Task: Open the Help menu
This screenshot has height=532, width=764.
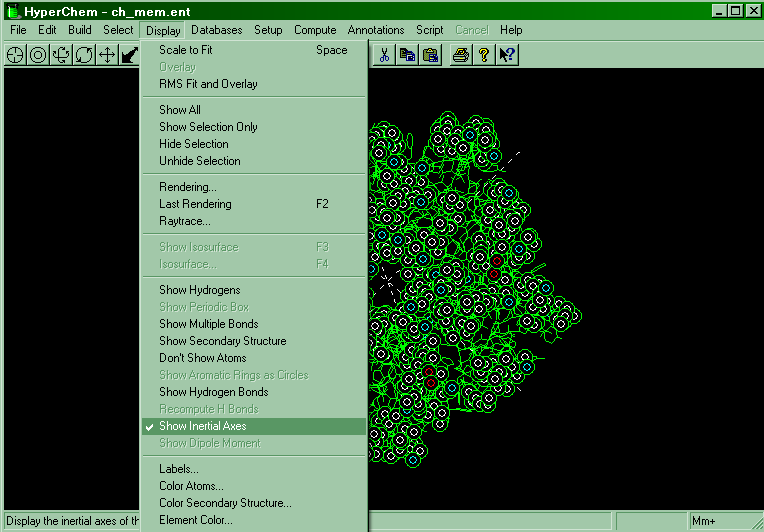Action: click(x=511, y=30)
